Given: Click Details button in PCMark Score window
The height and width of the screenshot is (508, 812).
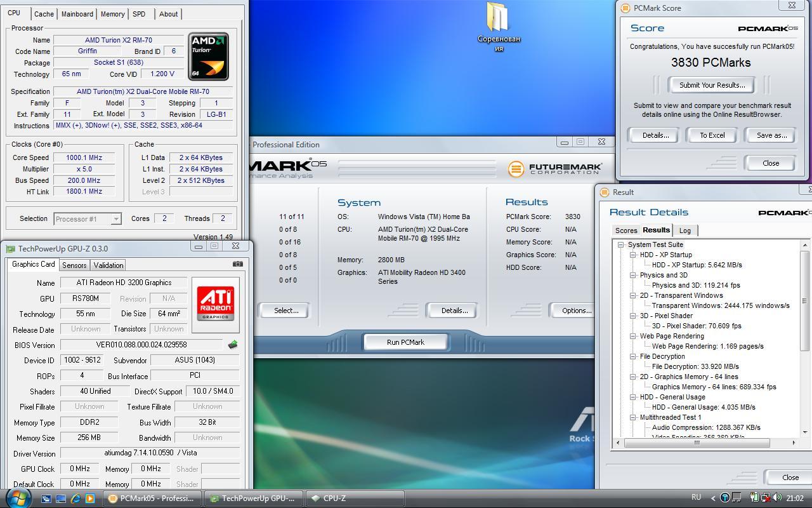Looking at the screenshot, I should [x=655, y=135].
